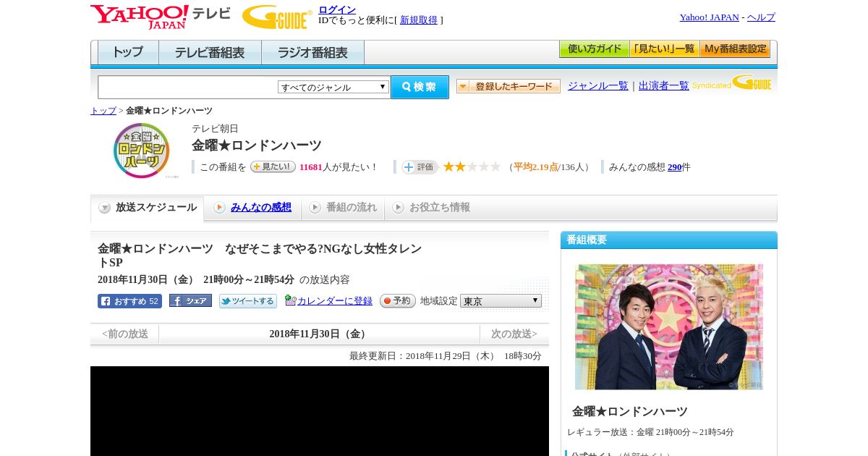Image resolution: width=868 pixels, height=456 pixels.
Task: Click the 予約 record button
Action: 398,301
